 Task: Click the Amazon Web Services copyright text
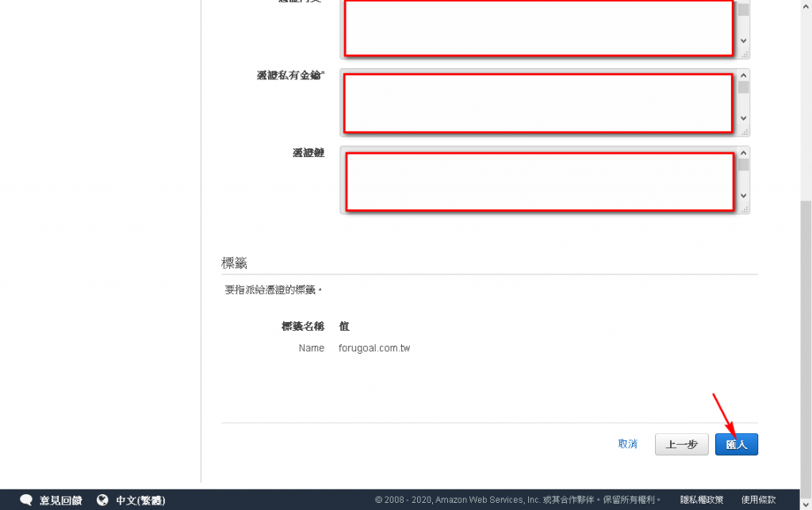pyautogui.click(x=517, y=500)
